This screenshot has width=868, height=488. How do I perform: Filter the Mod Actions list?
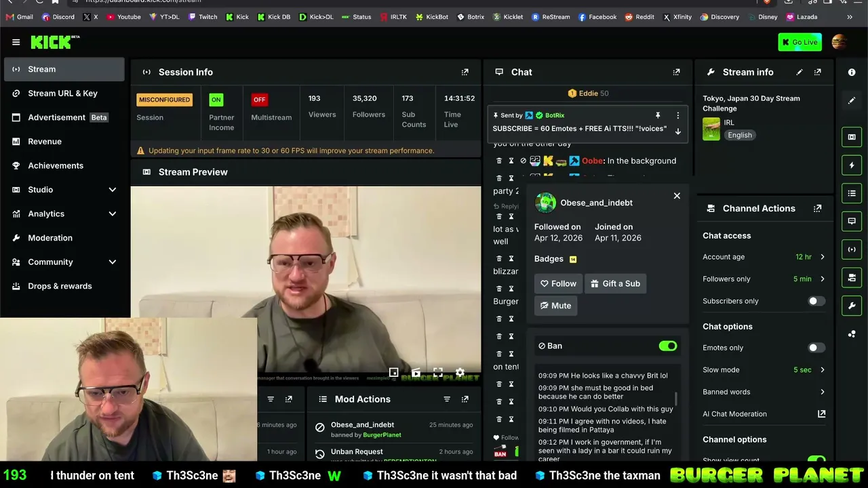tap(447, 399)
